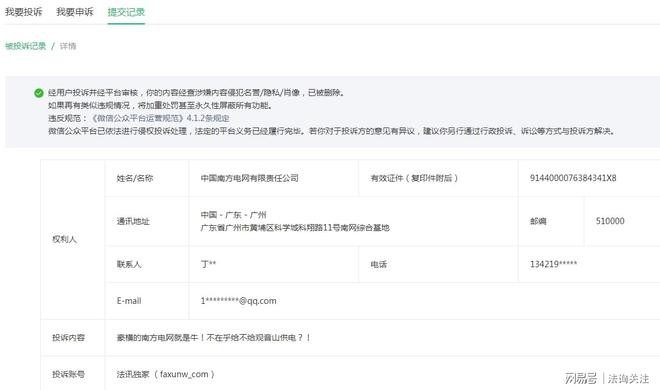Click the 详情 breadcrumb item
The image size is (660, 390).
tap(68, 46)
